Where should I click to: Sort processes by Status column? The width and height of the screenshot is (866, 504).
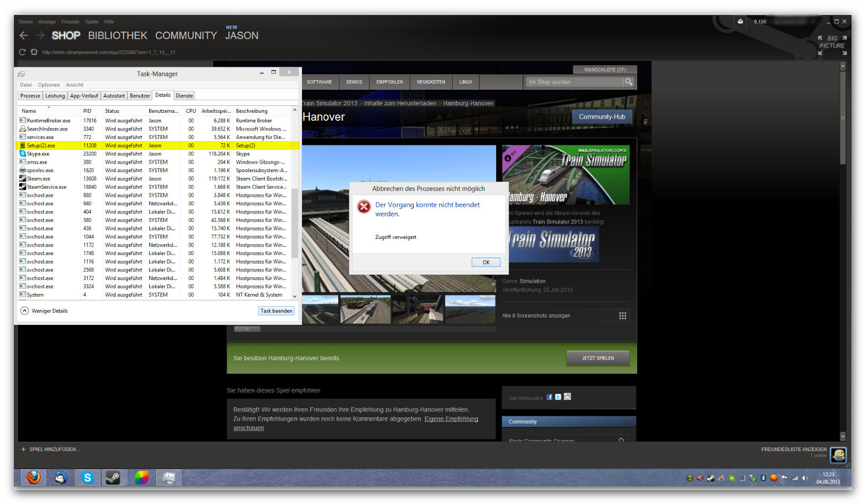pos(123,111)
